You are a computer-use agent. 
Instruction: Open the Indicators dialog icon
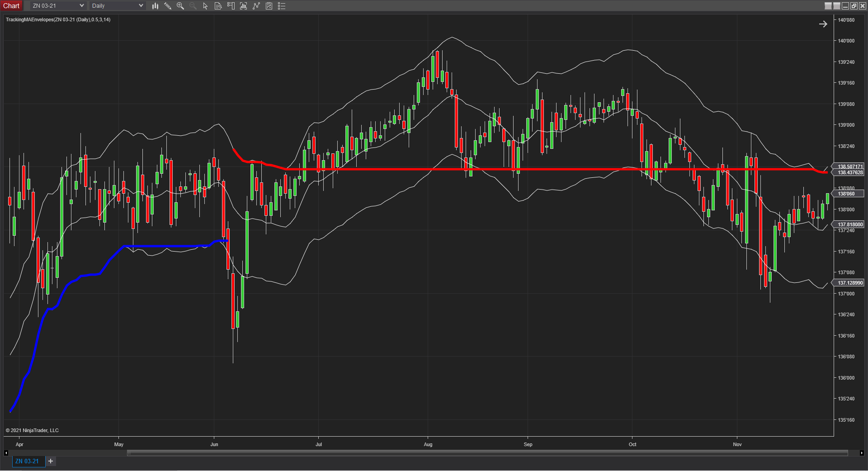click(243, 6)
